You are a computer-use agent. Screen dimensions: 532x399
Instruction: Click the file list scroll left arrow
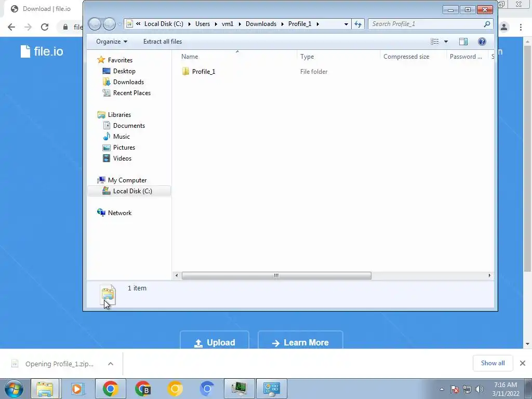click(177, 275)
